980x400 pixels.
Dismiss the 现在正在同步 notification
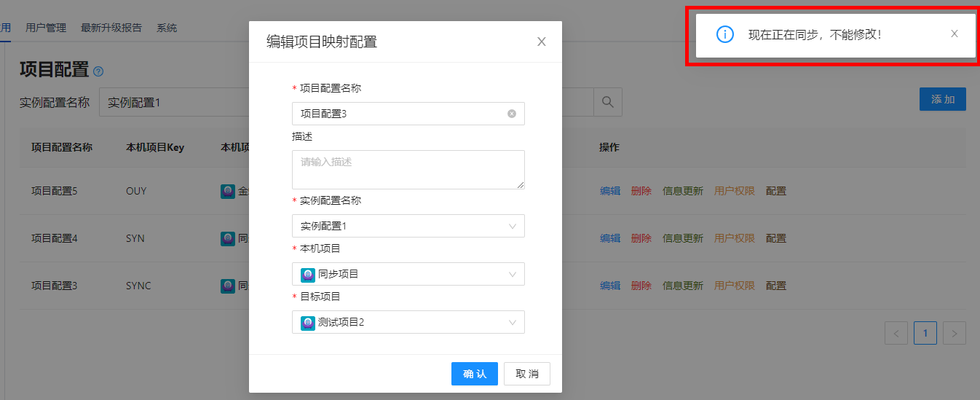[954, 34]
